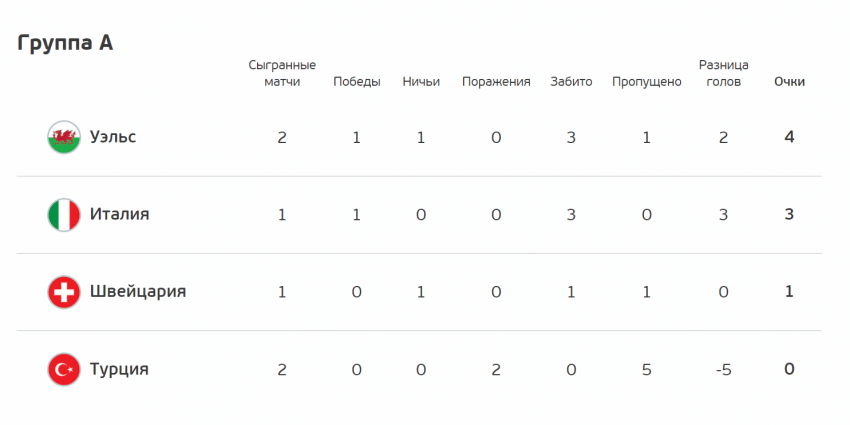Click the Группа А heading

tap(65, 43)
